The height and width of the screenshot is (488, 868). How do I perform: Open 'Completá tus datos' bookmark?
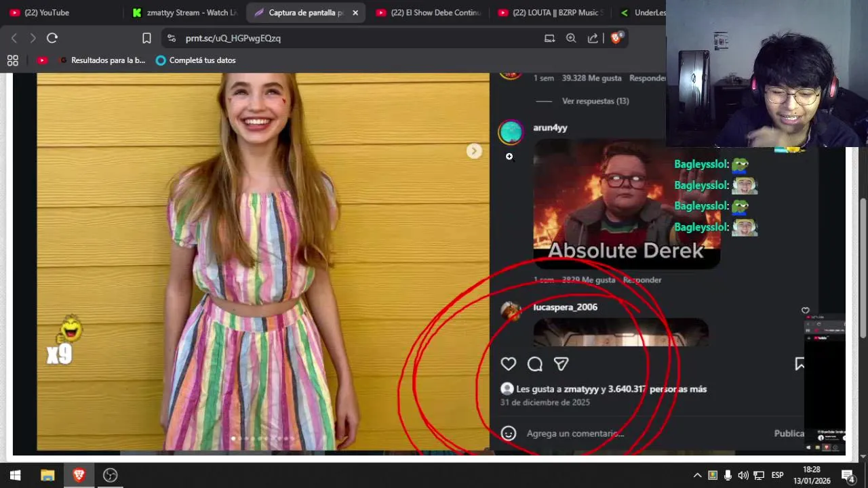point(196,60)
